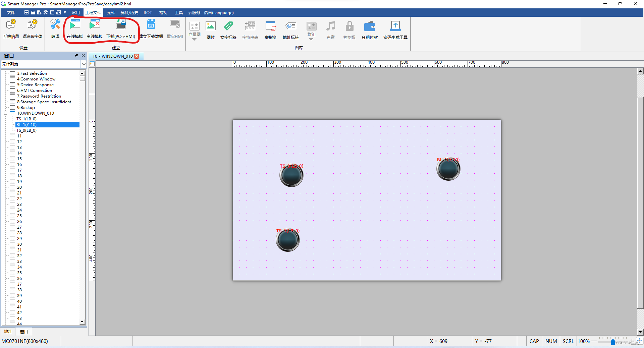The height and width of the screenshot is (348, 644).
Task: Click tree list scroll-up arrow
Action: tap(82, 73)
